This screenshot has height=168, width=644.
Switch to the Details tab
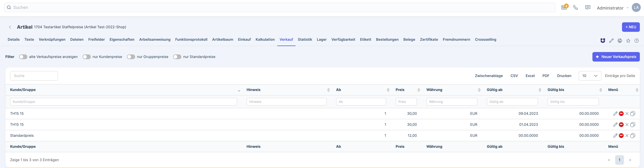click(14, 40)
